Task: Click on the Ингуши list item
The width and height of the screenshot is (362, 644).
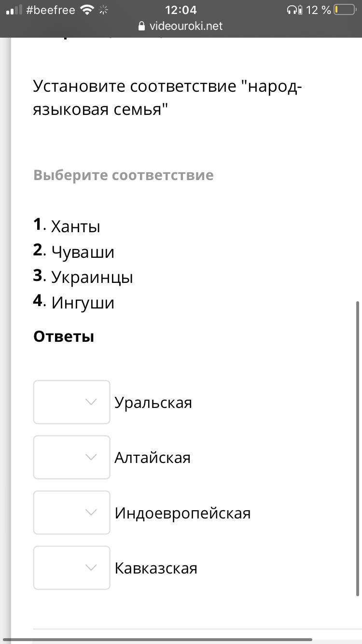Action: [83, 303]
